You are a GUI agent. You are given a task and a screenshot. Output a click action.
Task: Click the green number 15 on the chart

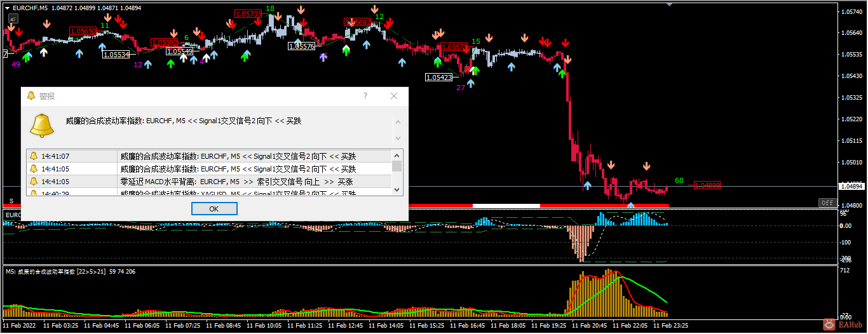[476, 41]
